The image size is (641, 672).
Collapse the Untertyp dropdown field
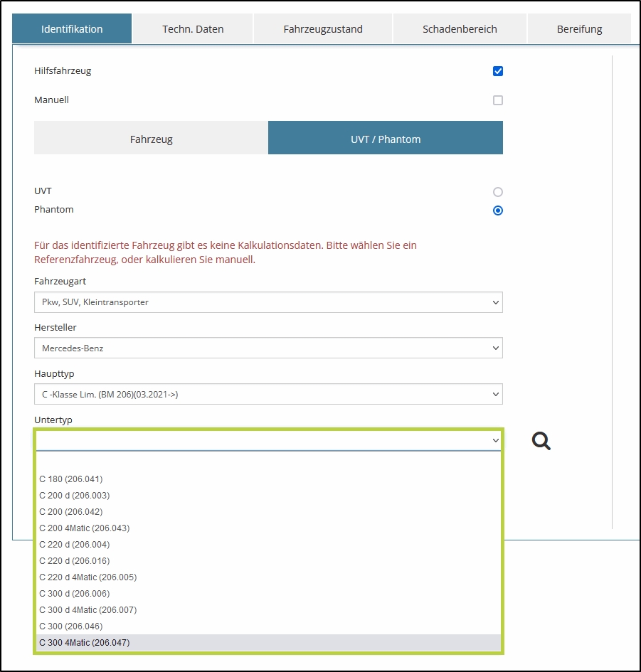tap(268, 441)
